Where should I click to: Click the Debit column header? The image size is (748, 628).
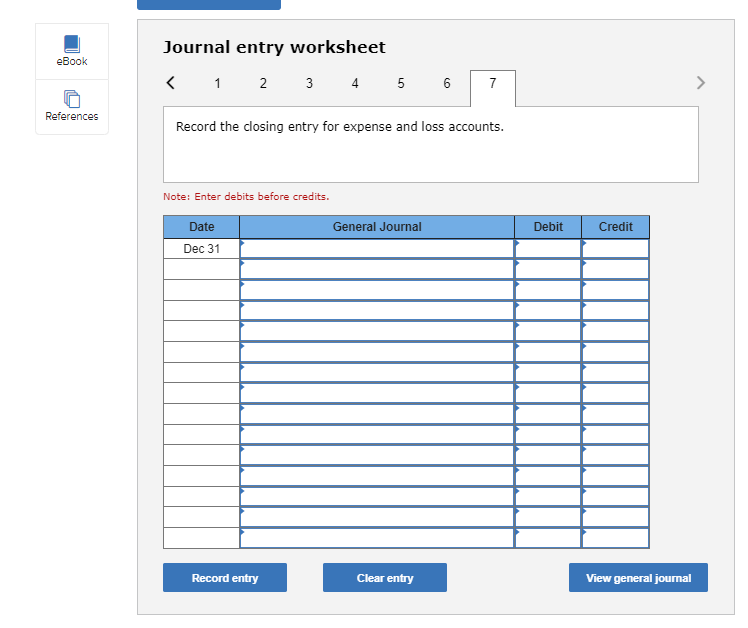click(x=548, y=227)
